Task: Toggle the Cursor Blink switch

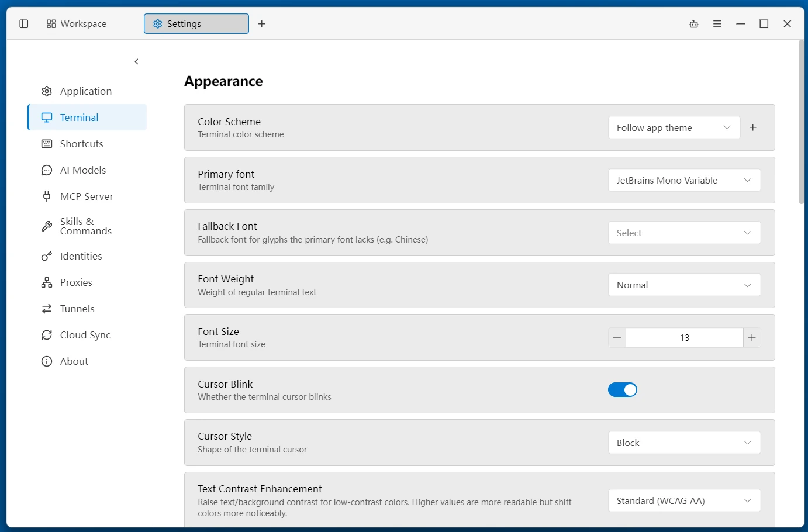Action: point(623,390)
